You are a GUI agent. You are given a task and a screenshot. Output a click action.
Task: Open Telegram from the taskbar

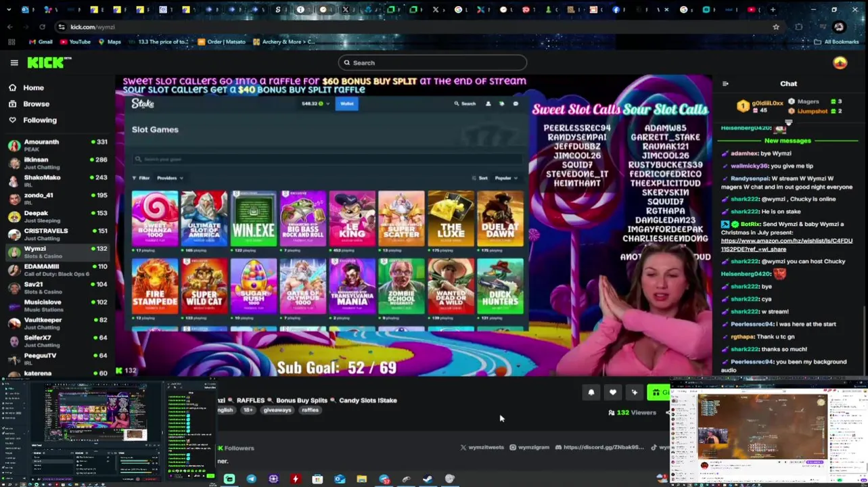coord(252,479)
